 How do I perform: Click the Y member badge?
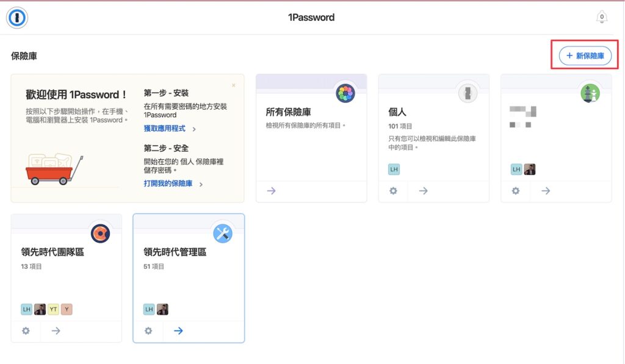tap(67, 310)
